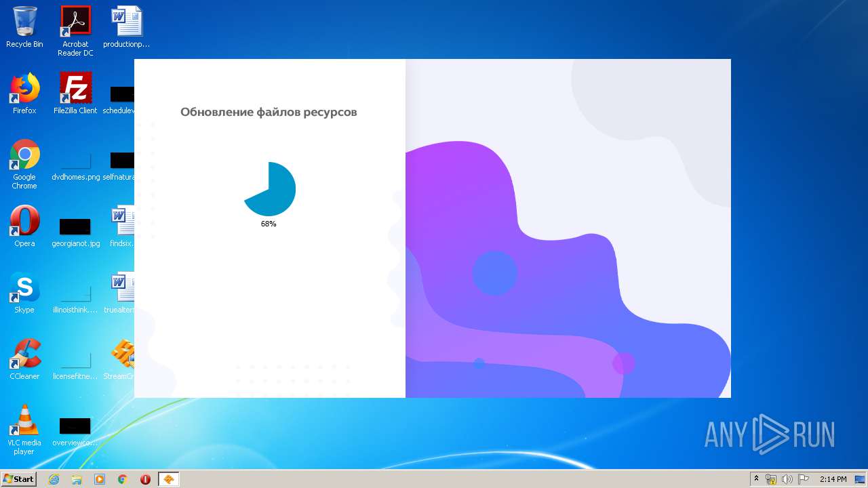Screen dimensions: 868x488
Task: Open the network tray icon
Action: pos(771,479)
